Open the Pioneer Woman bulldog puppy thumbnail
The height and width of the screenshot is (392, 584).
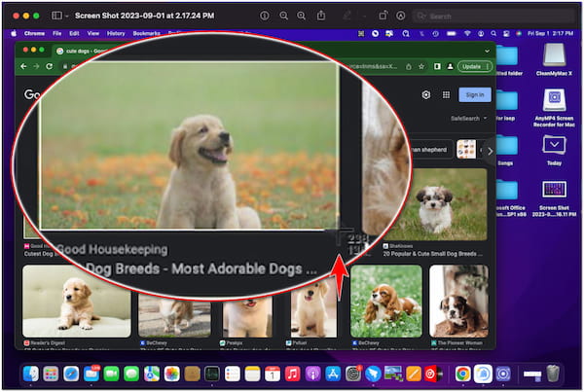coord(458,302)
